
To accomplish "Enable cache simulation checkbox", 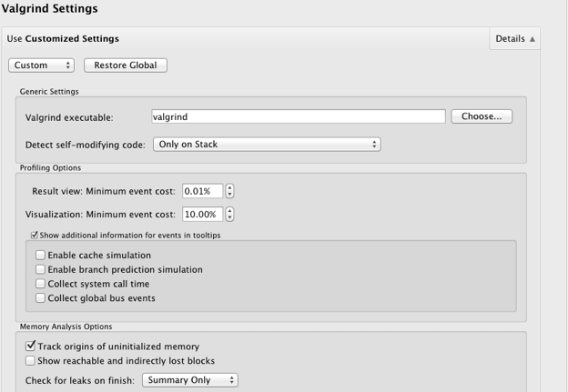I will (x=40, y=256).
